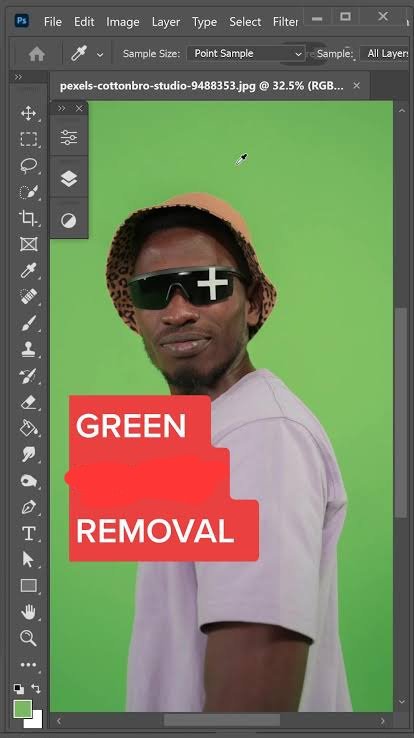This screenshot has width=414, height=738.
Task: Select the pexels-cottonbro-studio document tab
Action: coord(201,86)
